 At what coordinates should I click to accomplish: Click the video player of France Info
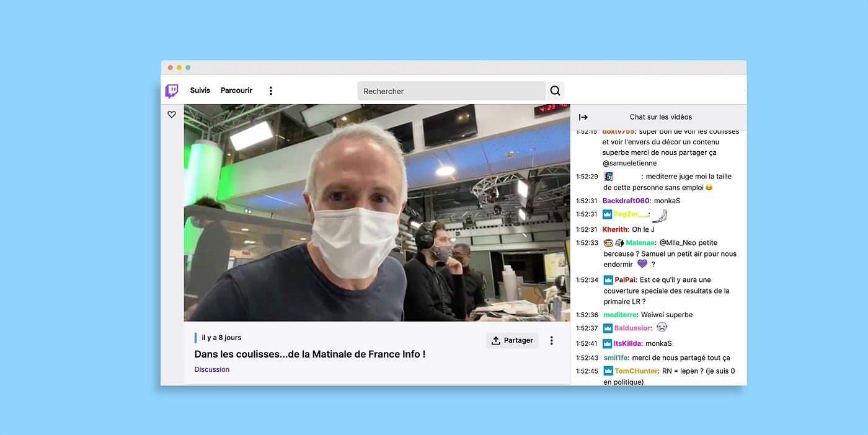[x=377, y=213]
